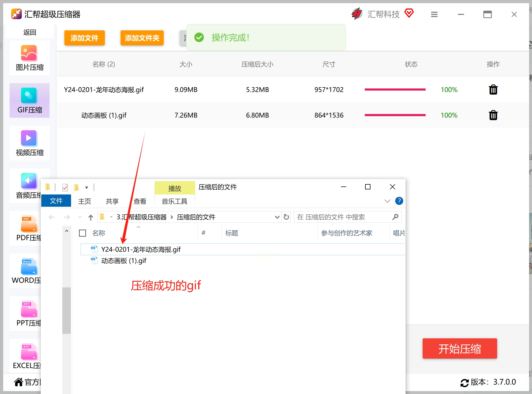This screenshot has width=532, height=394.
Task: Tick the select-all checkbox beside 名称 column
Action: click(x=83, y=233)
